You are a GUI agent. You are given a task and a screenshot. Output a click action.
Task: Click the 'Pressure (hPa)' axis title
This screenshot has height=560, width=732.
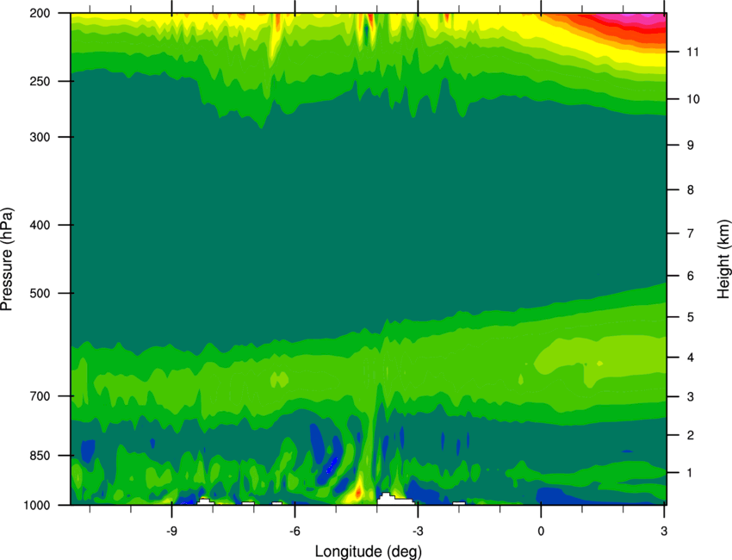(7, 259)
